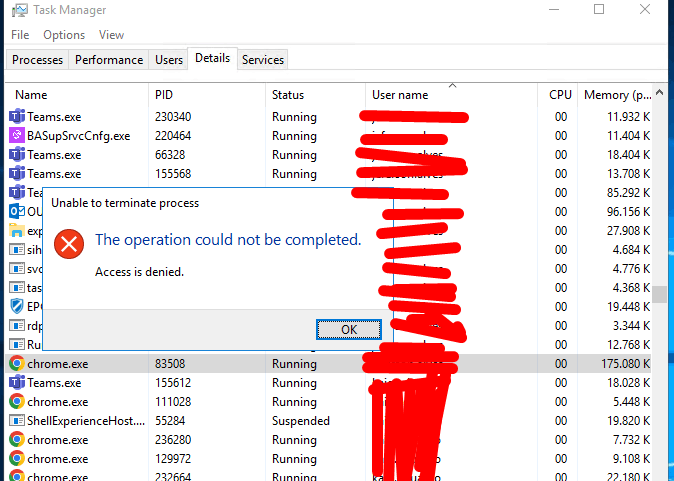Maximize the Task Manager window
674x481 pixels.
pos(599,9)
